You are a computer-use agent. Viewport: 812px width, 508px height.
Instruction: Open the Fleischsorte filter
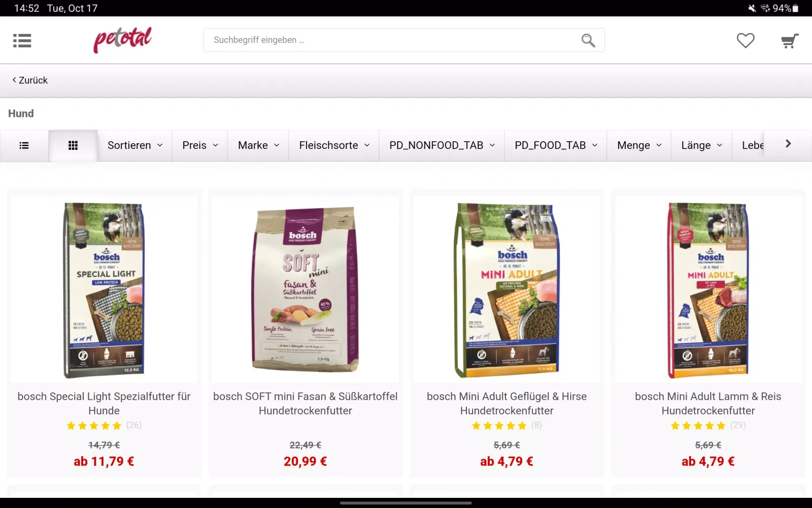(x=334, y=145)
